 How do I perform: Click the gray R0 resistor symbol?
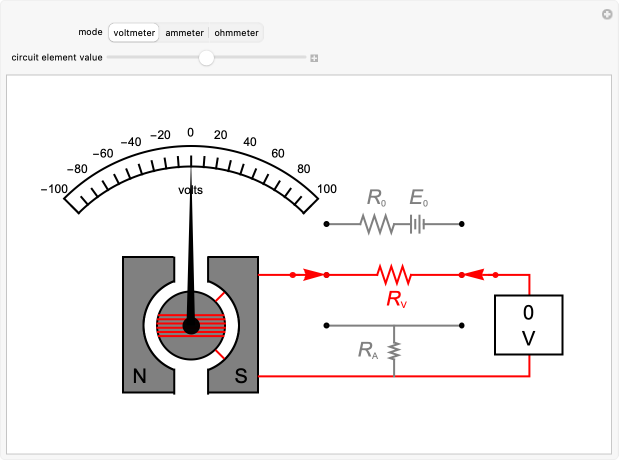(x=378, y=224)
